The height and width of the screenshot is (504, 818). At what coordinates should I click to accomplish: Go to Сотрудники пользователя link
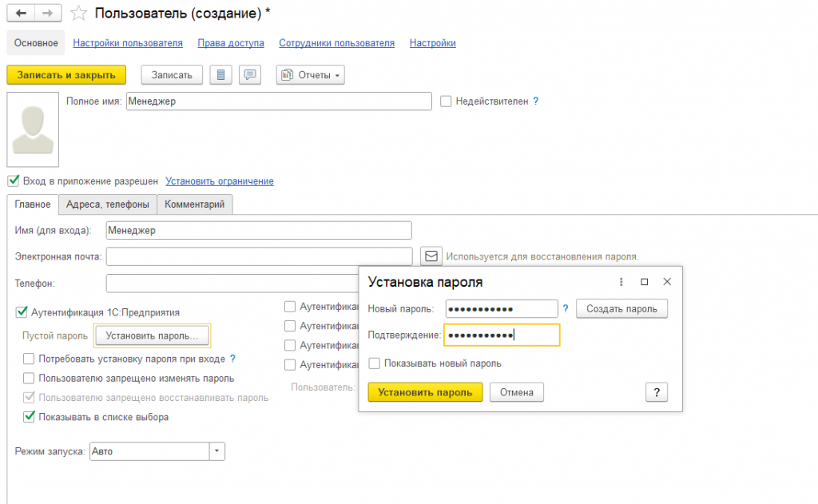tap(336, 43)
